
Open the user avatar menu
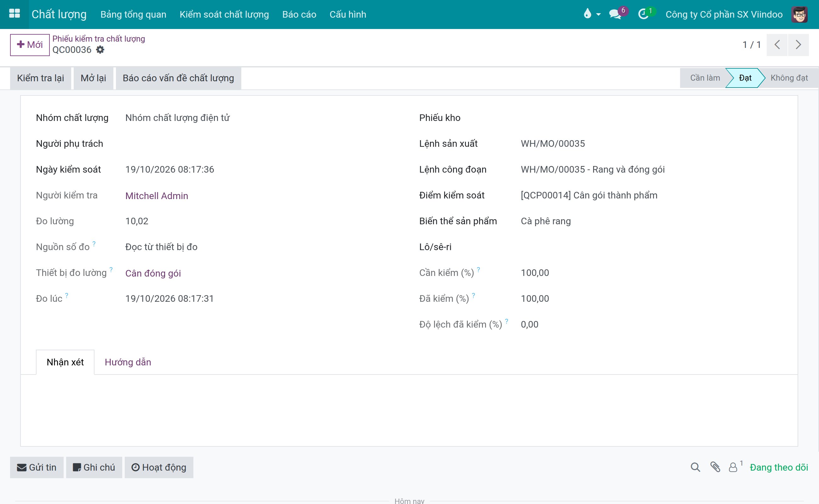point(799,14)
